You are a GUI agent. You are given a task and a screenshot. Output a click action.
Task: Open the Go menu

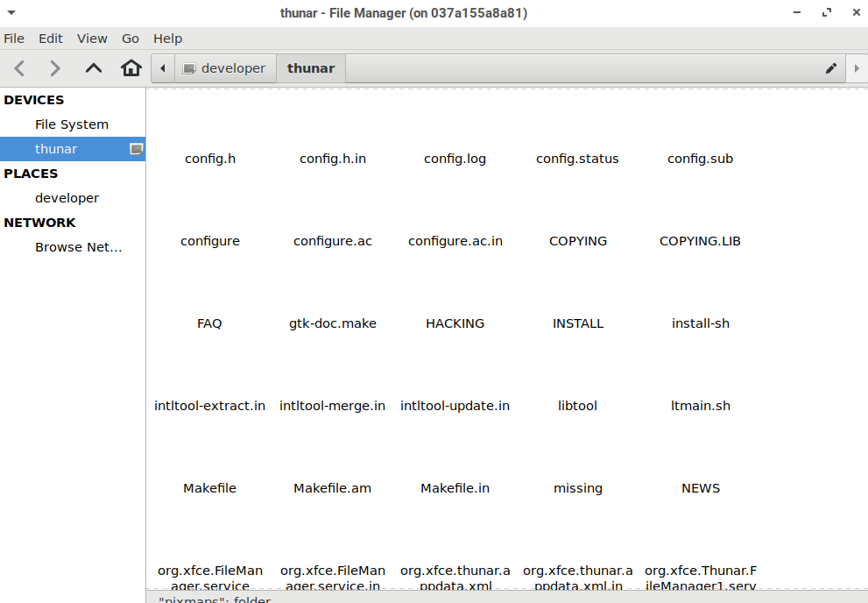[131, 39]
